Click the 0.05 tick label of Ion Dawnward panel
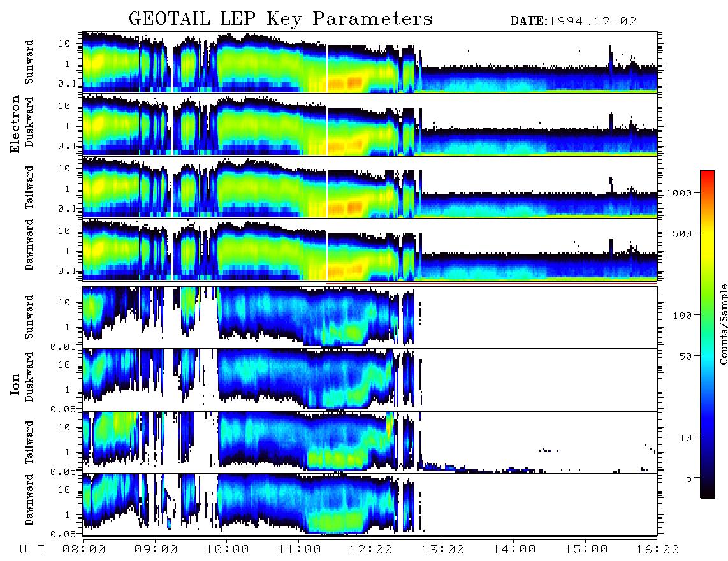 63,534
